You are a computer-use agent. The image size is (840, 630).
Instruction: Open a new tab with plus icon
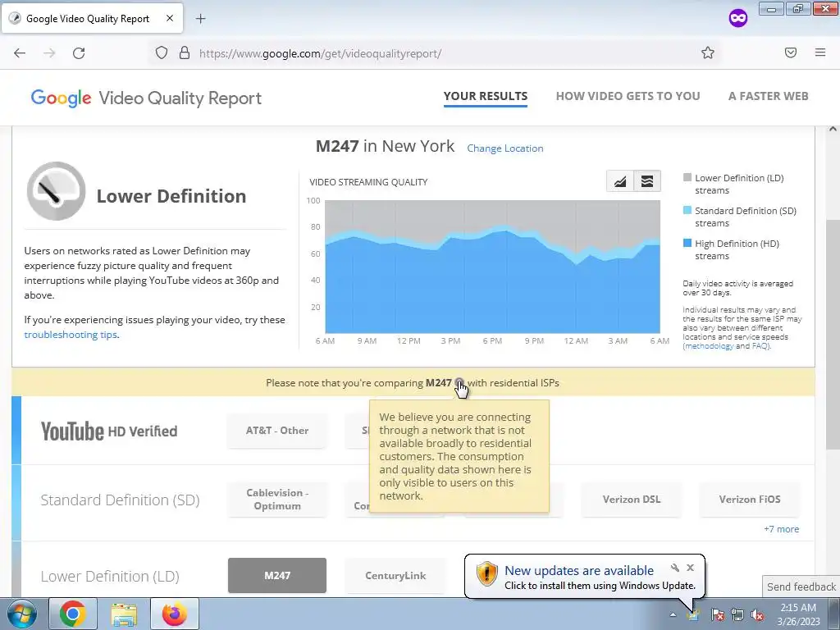200,19
